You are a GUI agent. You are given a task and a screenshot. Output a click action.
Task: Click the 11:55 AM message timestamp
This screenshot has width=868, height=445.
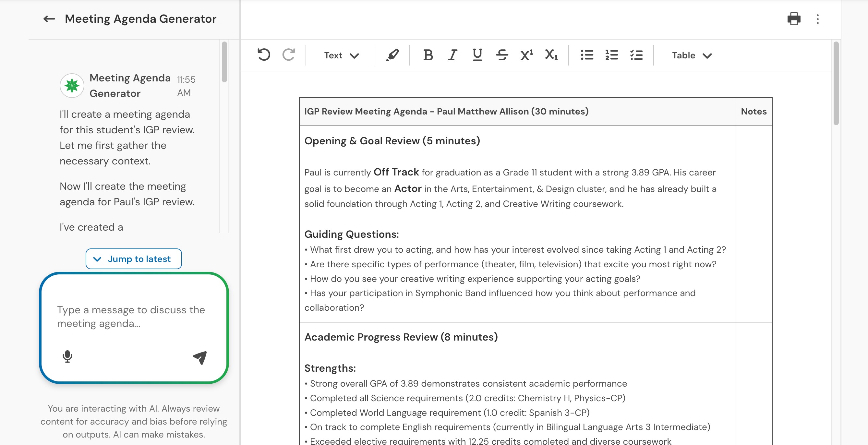[x=186, y=86]
